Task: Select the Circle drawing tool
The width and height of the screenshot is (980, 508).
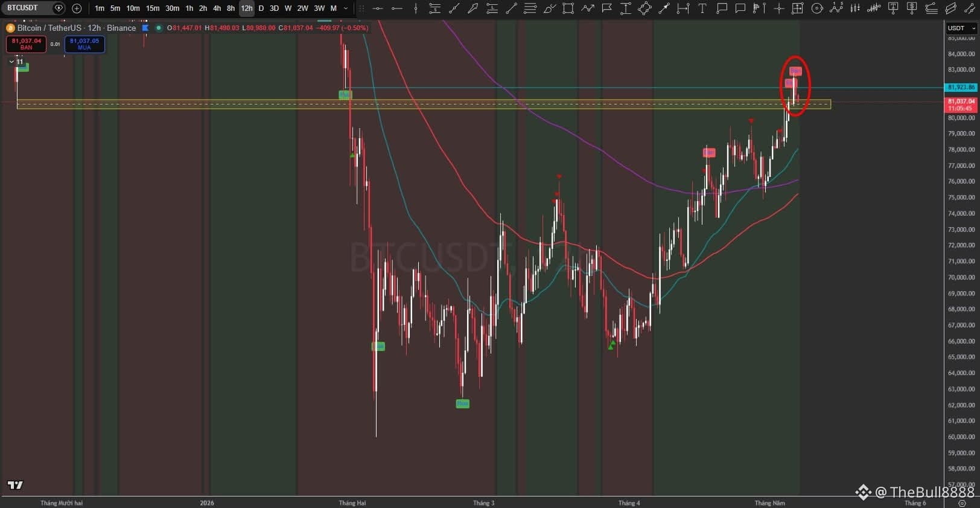Action: [817, 8]
